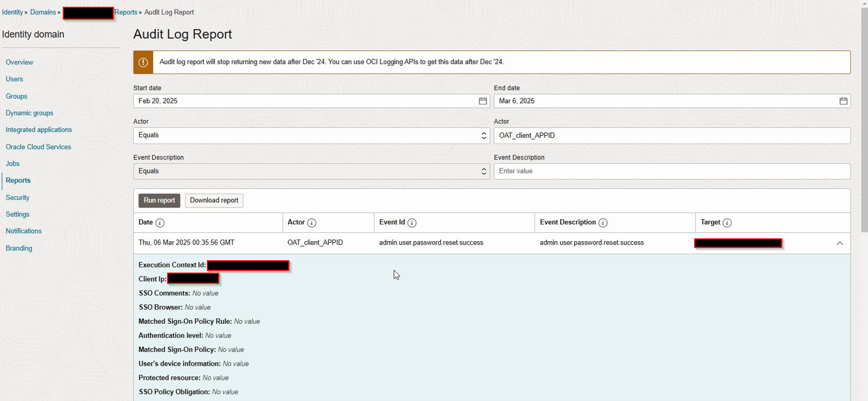Screen dimensions: 868x401
Task: Click the Event Description column info icon
Action: point(604,223)
